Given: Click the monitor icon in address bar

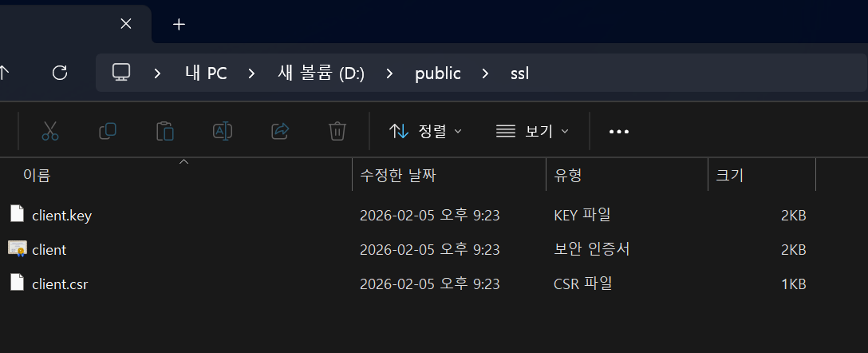Looking at the screenshot, I should coord(121,73).
